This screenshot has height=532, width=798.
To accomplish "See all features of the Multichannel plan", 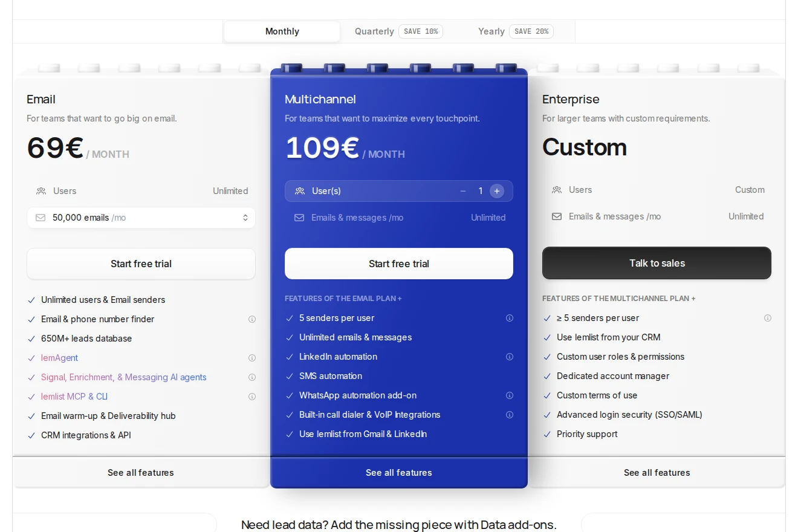I will [x=399, y=473].
